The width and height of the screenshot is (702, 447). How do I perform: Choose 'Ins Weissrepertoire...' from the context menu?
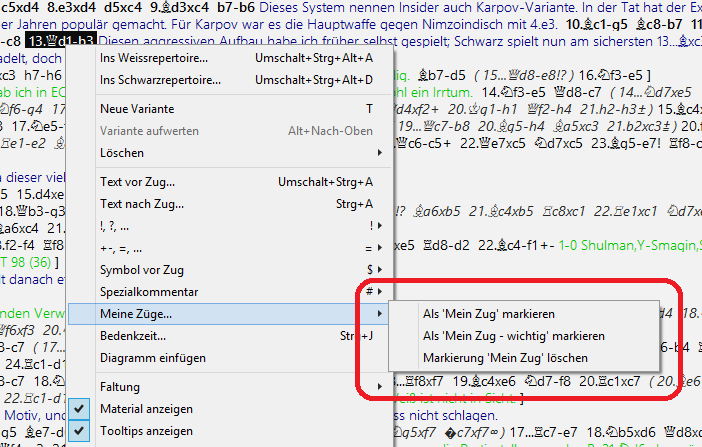[x=160, y=58]
